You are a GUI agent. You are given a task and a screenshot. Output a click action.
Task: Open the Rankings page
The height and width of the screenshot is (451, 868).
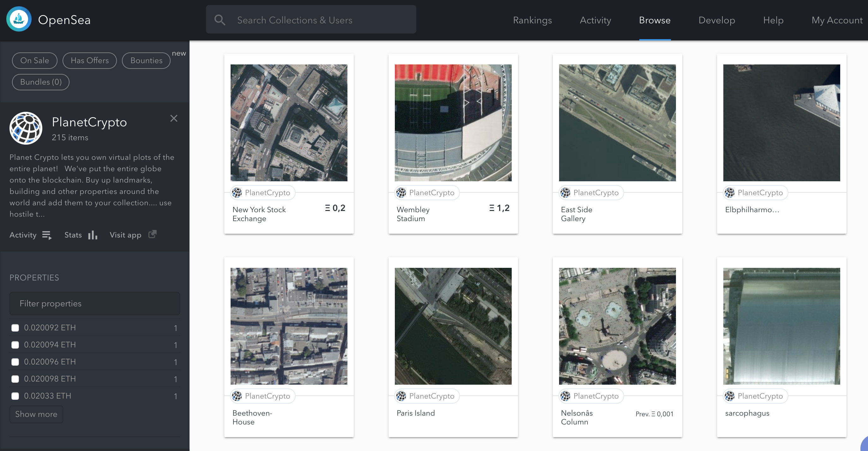[532, 20]
